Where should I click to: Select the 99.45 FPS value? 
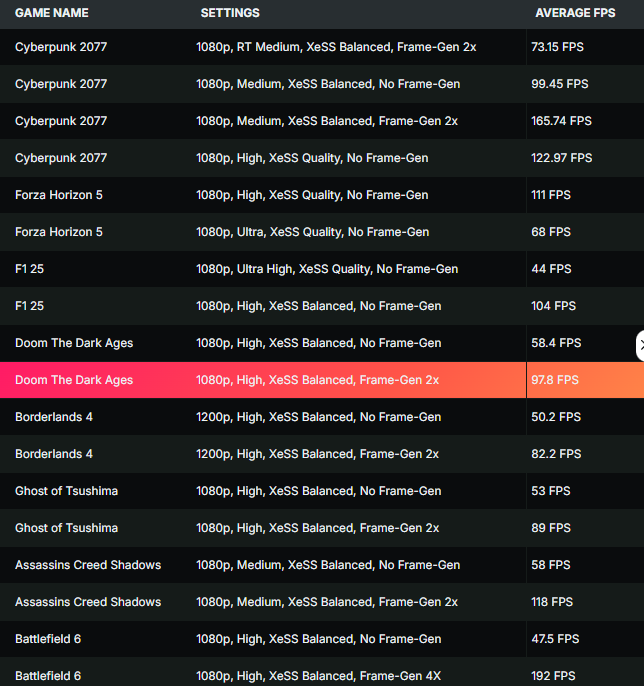pos(560,84)
